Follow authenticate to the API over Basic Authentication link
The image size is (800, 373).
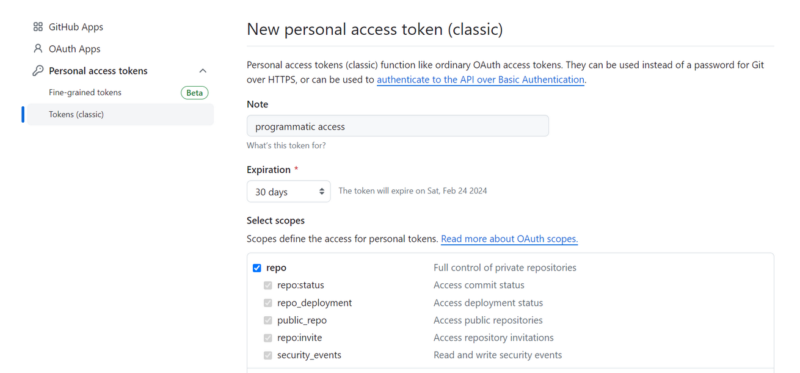click(x=480, y=80)
